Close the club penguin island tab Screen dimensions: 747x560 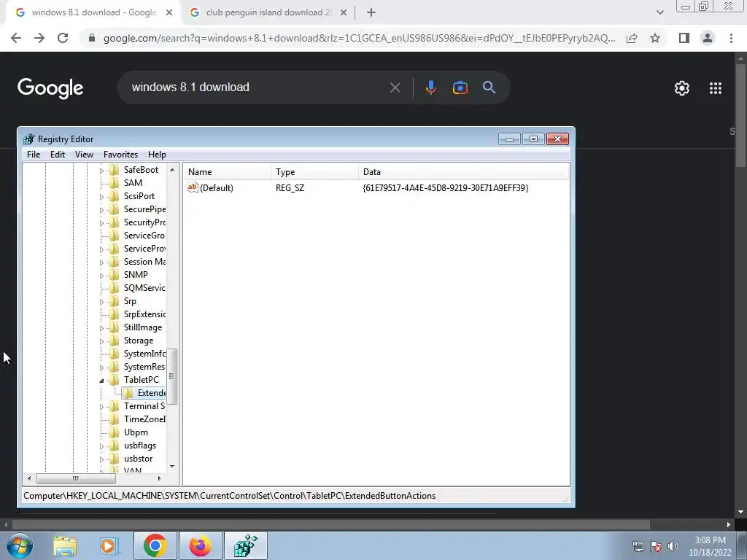click(344, 13)
